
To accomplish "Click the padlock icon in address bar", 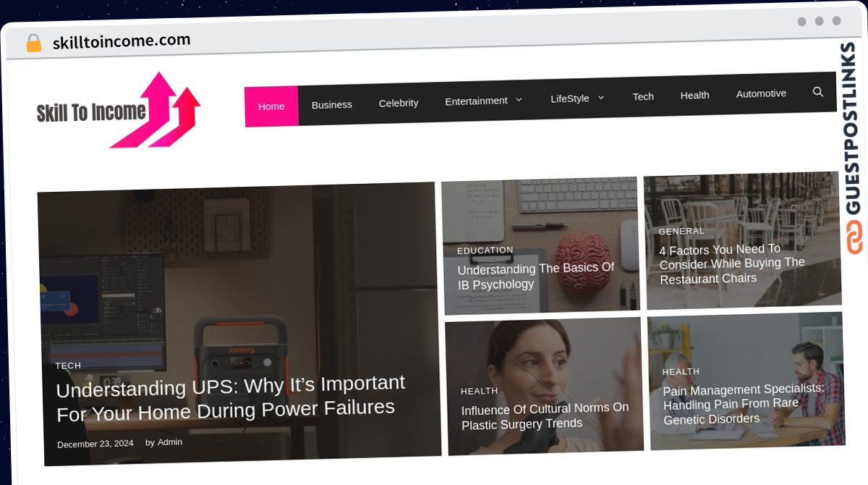I will (x=34, y=43).
